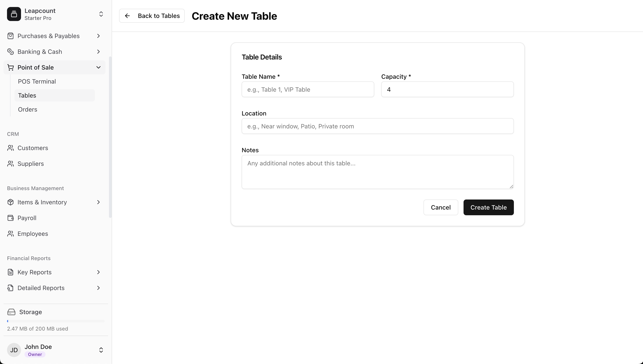Click the JD user avatar
The image size is (643, 364).
(x=14, y=350)
